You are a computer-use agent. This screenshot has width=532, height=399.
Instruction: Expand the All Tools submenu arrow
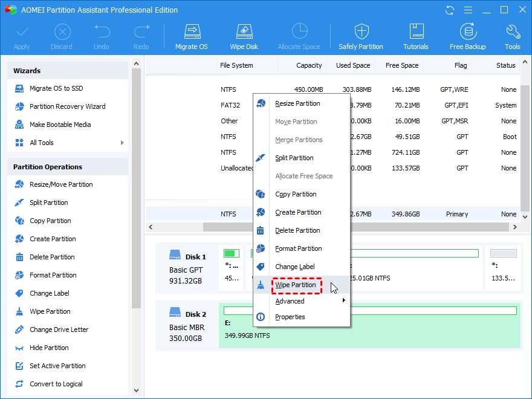(122, 143)
